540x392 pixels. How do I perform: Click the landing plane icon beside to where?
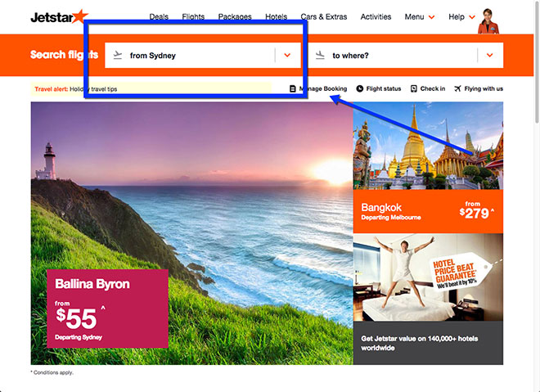320,55
